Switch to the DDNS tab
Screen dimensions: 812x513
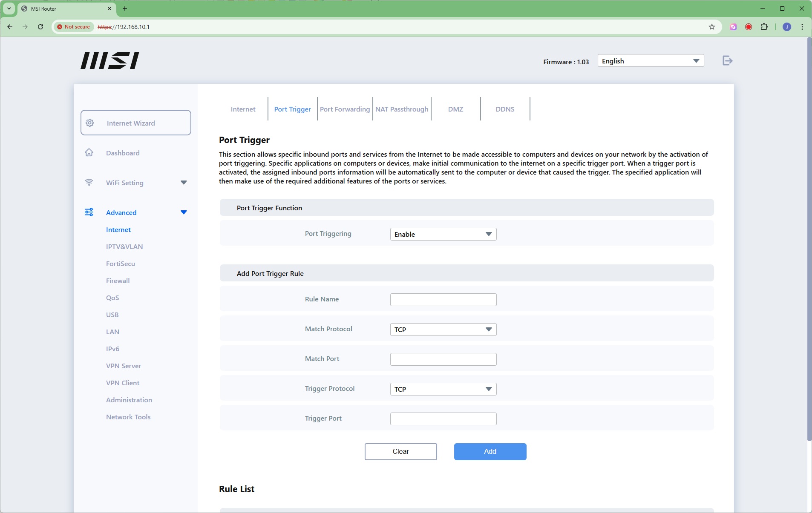pyautogui.click(x=505, y=109)
